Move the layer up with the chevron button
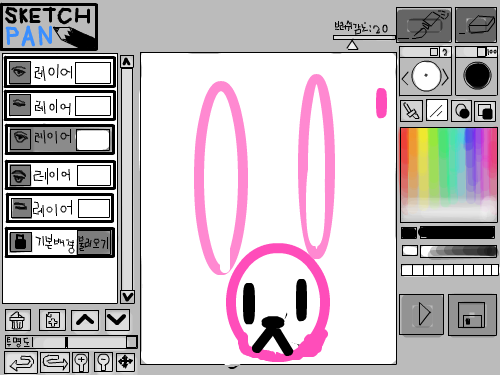500x375 pixels. pos(85,320)
